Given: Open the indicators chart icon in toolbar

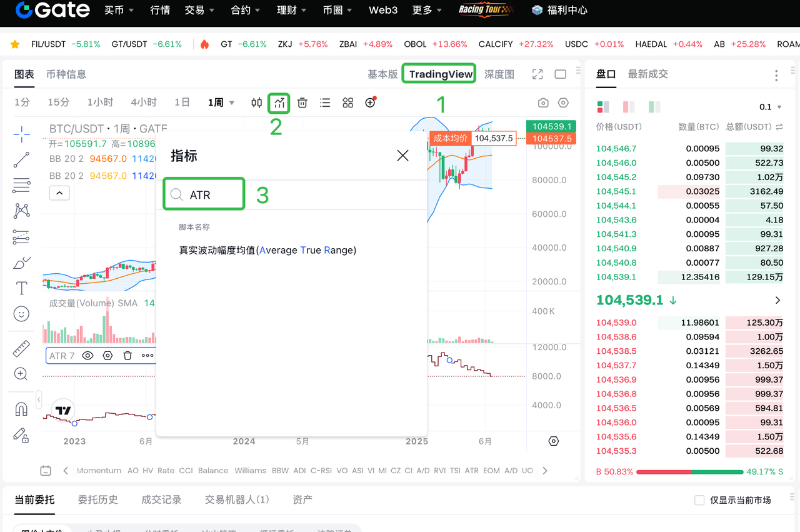Looking at the screenshot, I should (279, 103).
